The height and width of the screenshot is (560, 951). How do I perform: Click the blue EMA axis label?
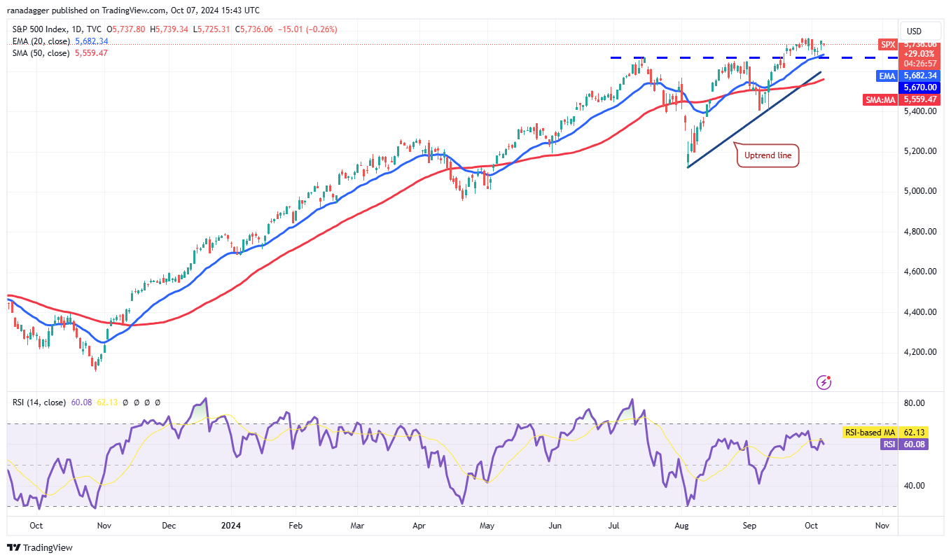[888, 76]
